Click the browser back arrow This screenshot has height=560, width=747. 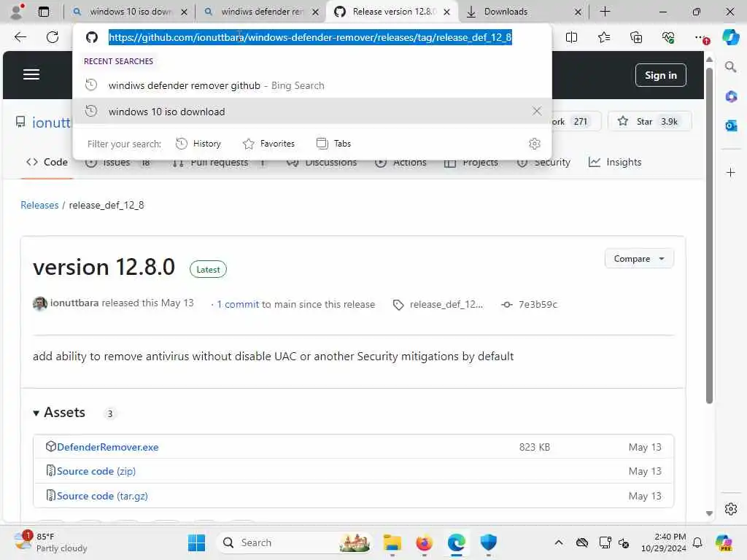(x=20, y=37)
